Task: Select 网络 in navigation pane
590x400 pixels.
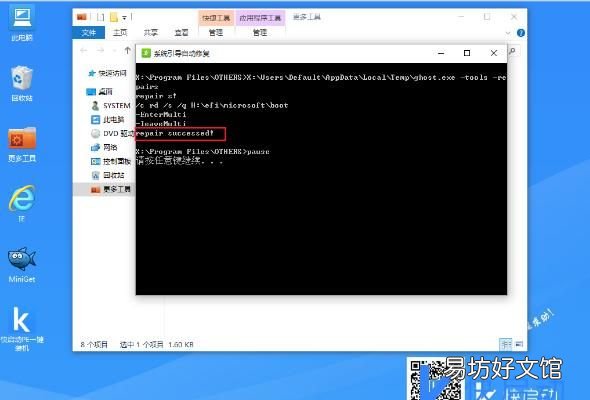Action: [x=105, y=147]
